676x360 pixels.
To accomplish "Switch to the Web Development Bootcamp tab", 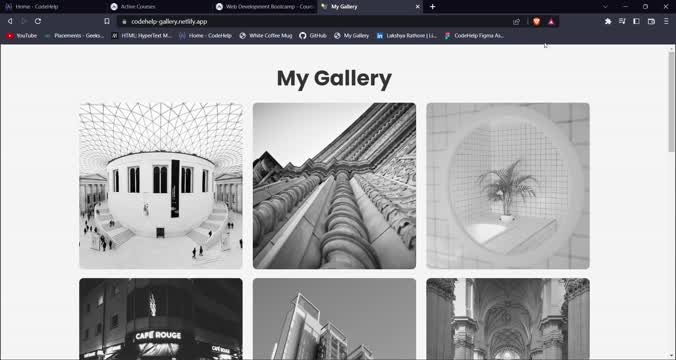I will (264, 6).
